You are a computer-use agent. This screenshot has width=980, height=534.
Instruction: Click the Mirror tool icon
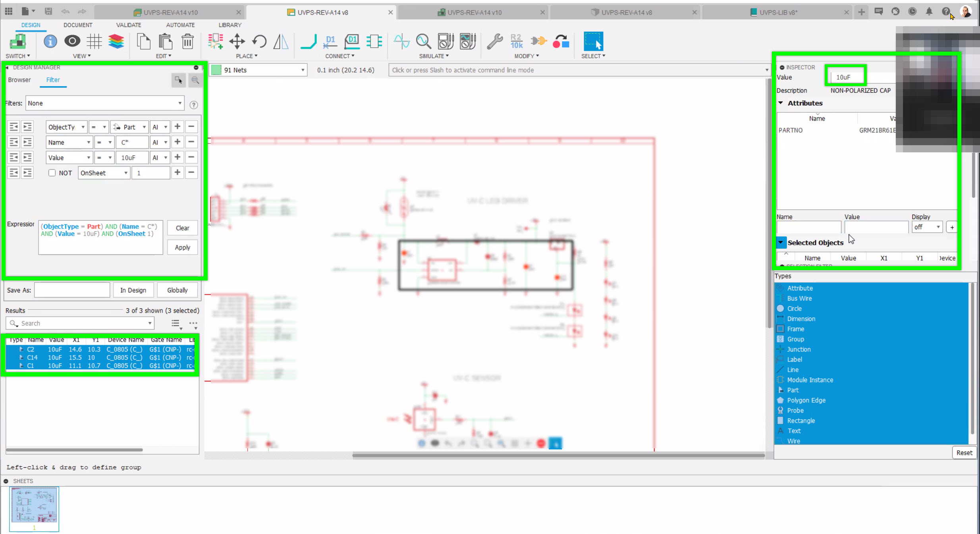pos(281,41)
